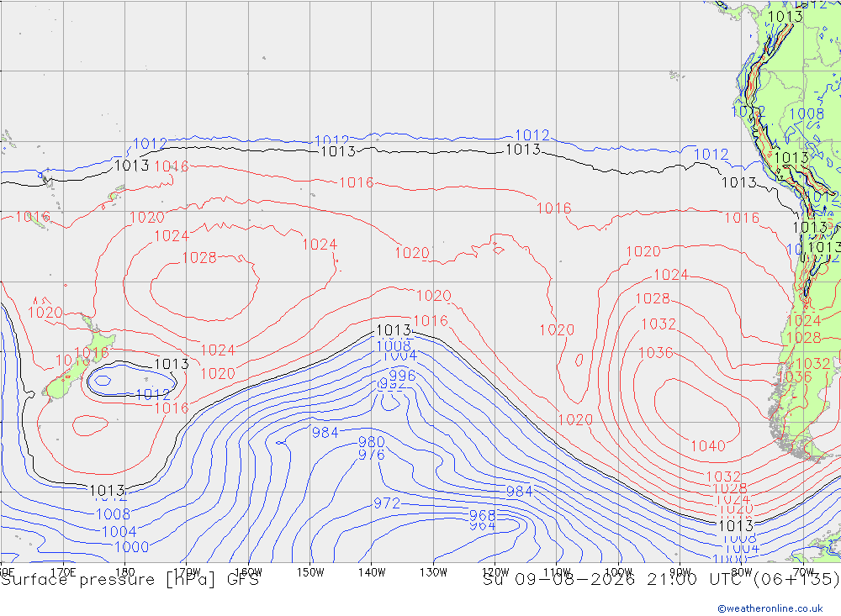
Task: Click the '80W' longitude axis label
Action: 742,572
